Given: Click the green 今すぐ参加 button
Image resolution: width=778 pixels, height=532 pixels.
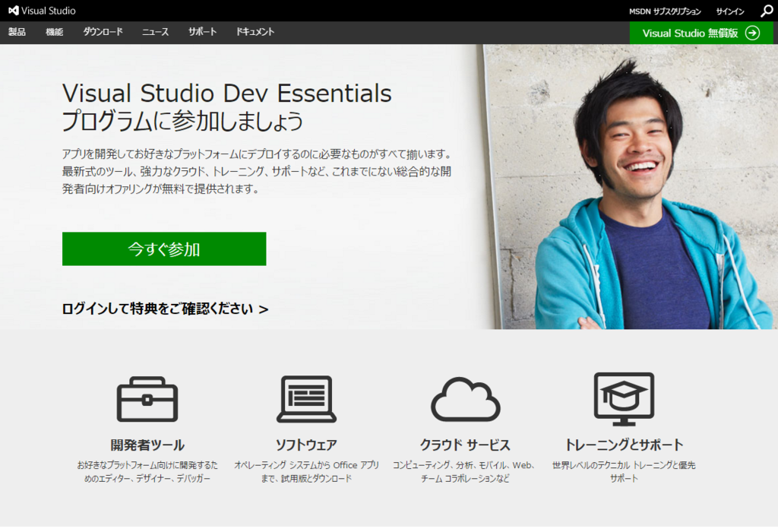Looking at the screenshot, I should (x=164, y=249).
